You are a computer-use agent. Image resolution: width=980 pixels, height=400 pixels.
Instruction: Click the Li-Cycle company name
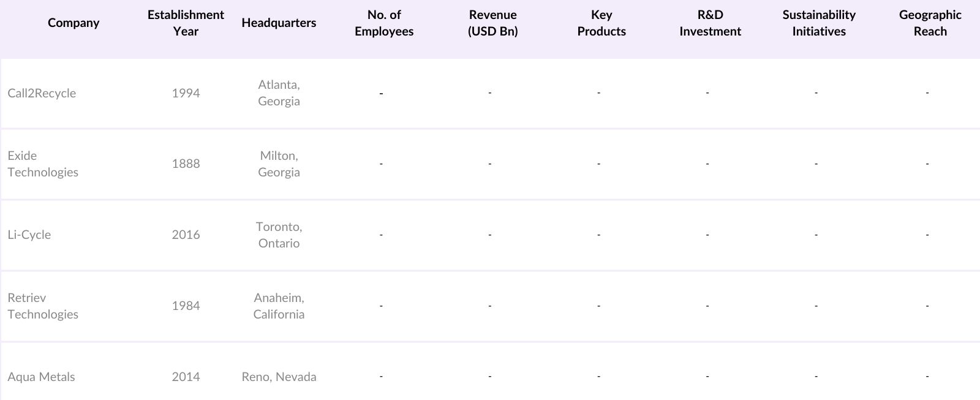coord(29,235)
